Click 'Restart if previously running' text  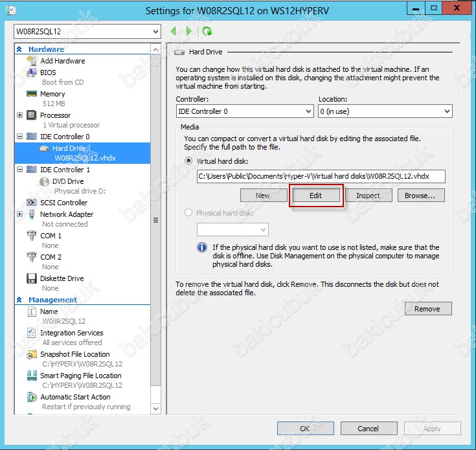click(86, 407)
